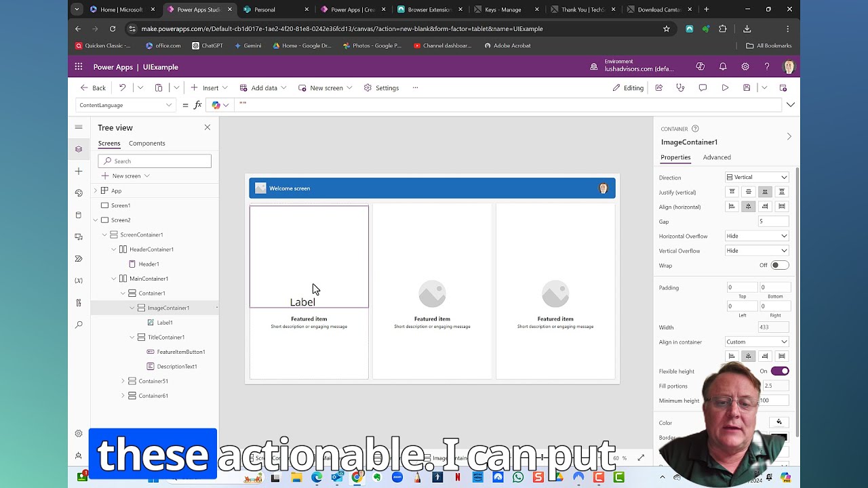Select Align horizontal stretch icon

[x=782, y=207]
